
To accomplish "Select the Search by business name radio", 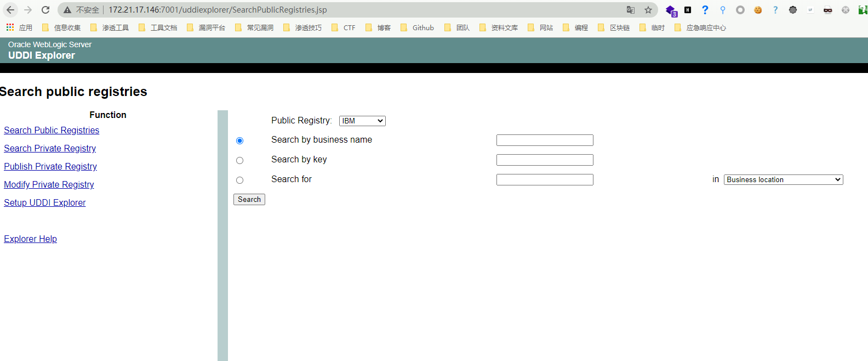I will pos(239,141).
